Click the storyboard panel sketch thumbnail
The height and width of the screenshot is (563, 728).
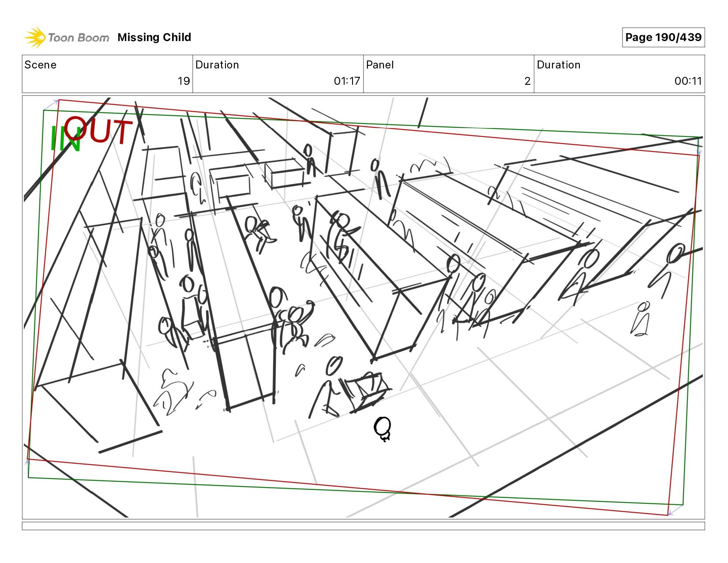[363, 307]
